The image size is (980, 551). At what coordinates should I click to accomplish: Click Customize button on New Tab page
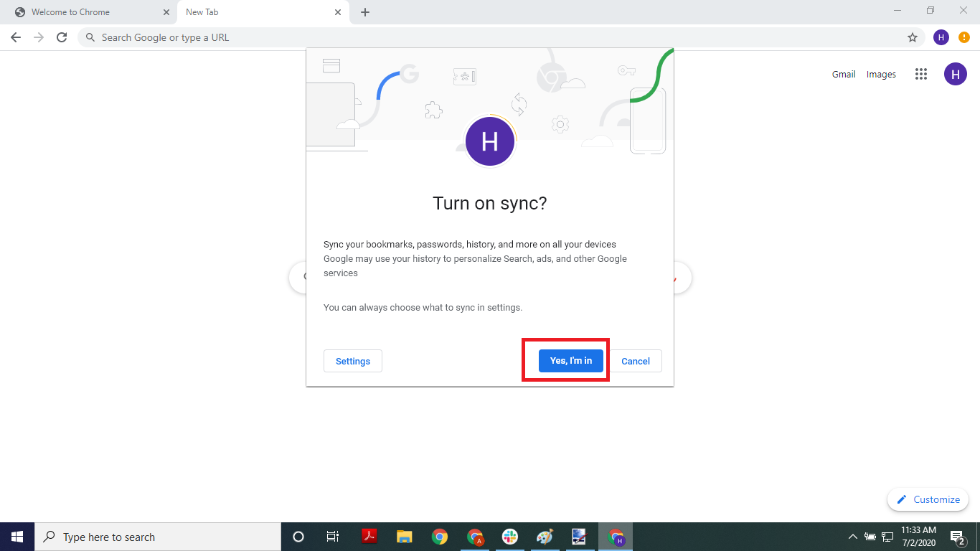pyautogui.click(x=928, y=499)
